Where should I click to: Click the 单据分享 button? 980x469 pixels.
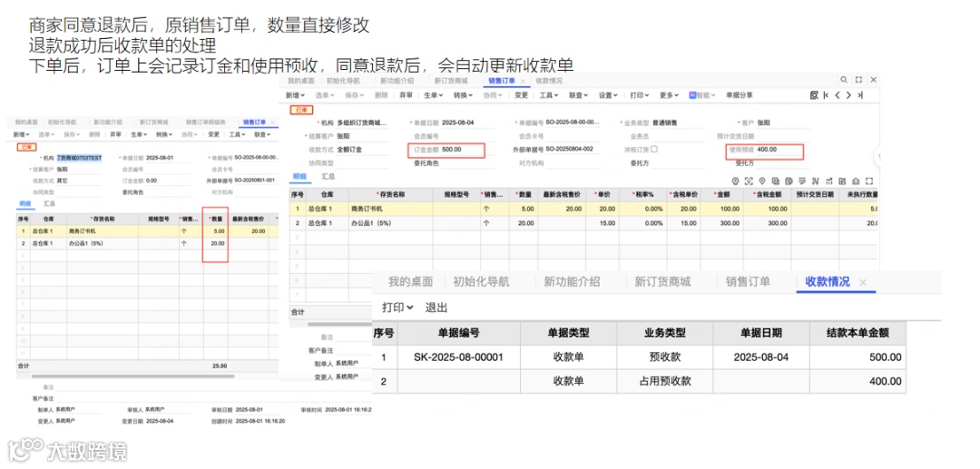coord(740,95)
